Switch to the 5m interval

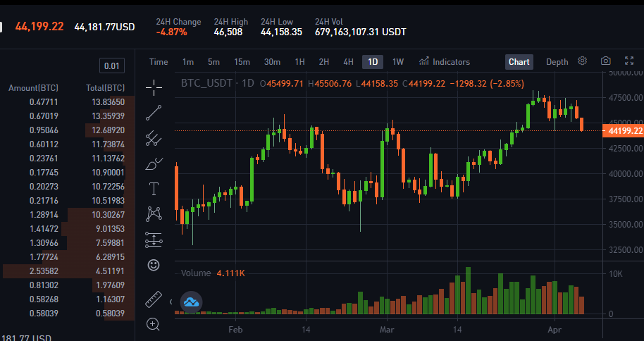click(x=213, y=62)
